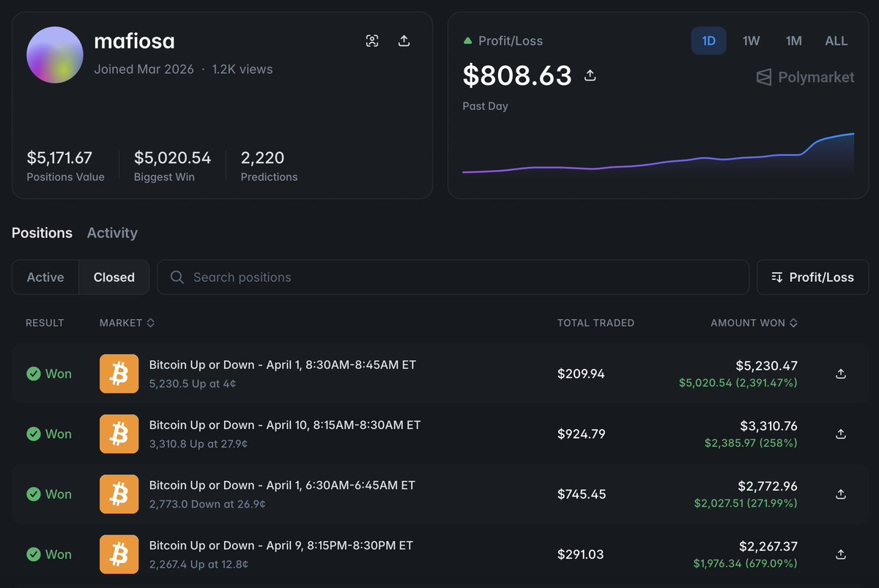
Task: Select the 1W time range
Action: point(751,41)
